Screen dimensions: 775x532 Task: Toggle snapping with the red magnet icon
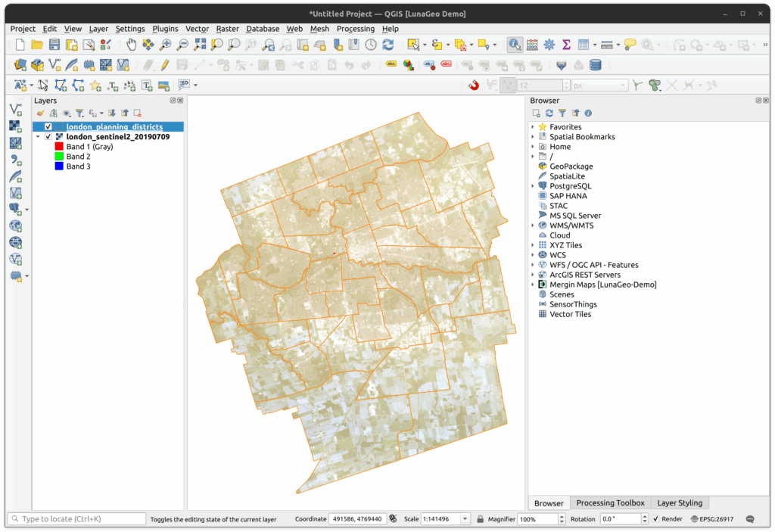coord(474,86)
